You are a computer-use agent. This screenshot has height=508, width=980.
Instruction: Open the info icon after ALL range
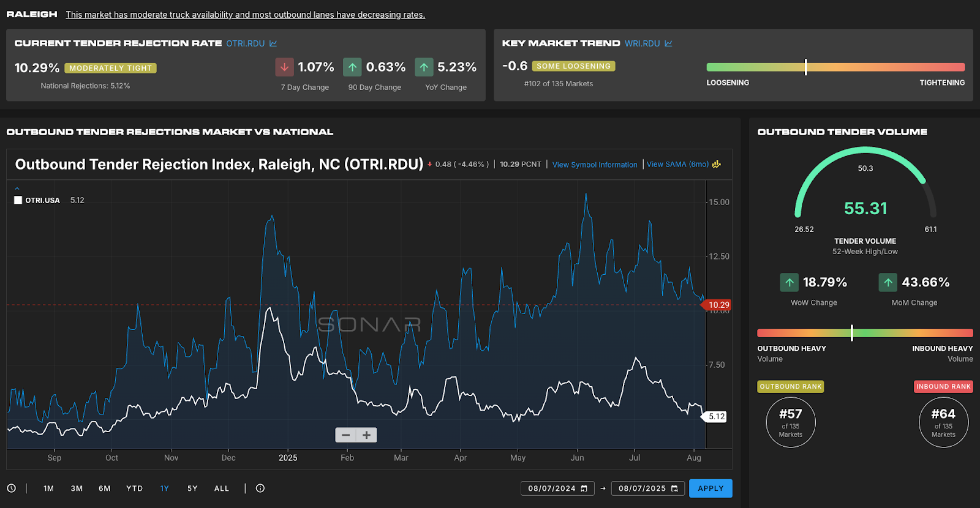click(260, 488)
